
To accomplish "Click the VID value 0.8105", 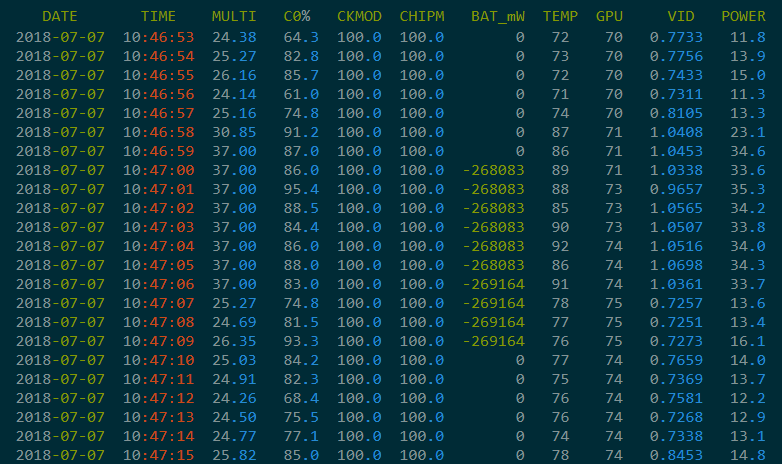I will click(676, 113).
